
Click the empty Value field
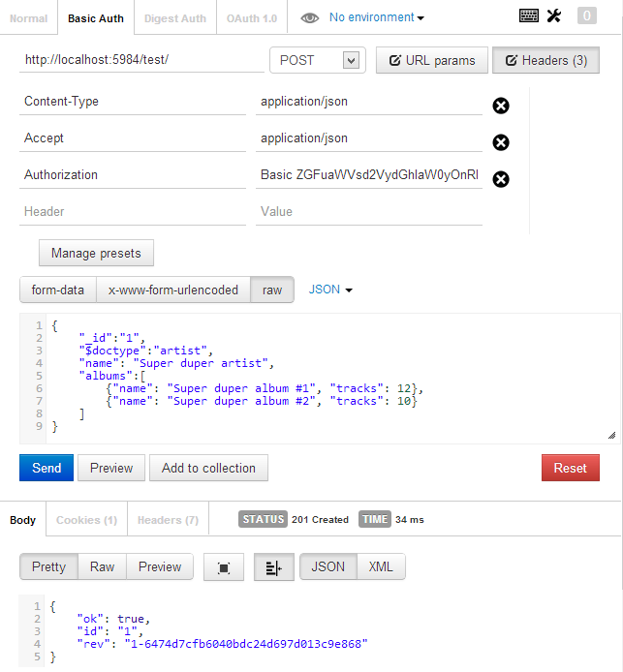369,212
